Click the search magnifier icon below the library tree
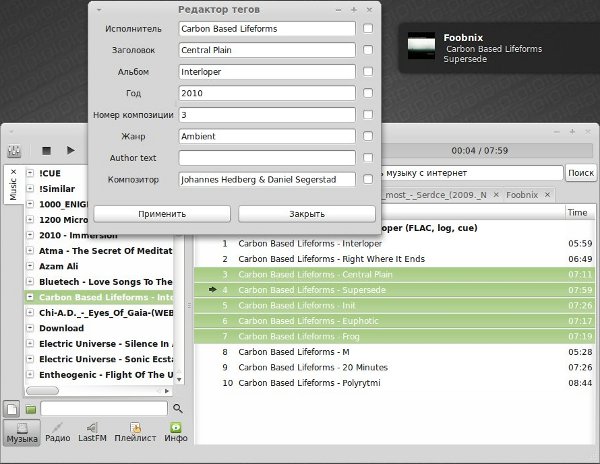 coord(178,409)
